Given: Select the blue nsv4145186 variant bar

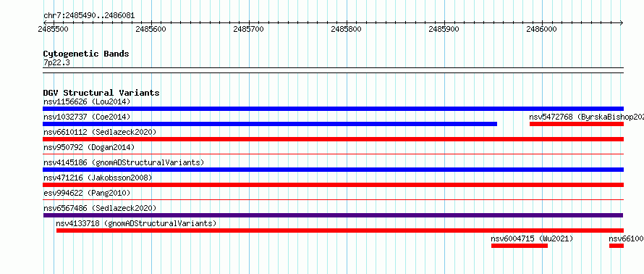Looking at the screenshot, I should 333,170.
